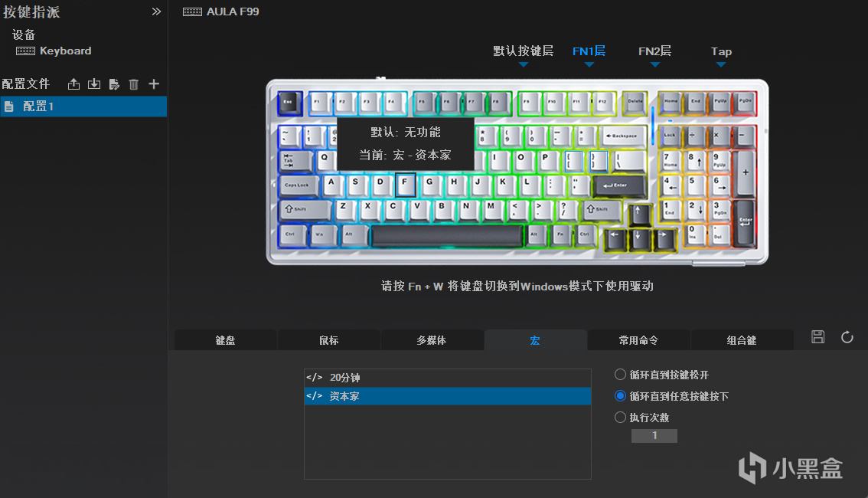Select the 配置1 profile
Viewport: 868px width, 498px height.
pos(83,106)
